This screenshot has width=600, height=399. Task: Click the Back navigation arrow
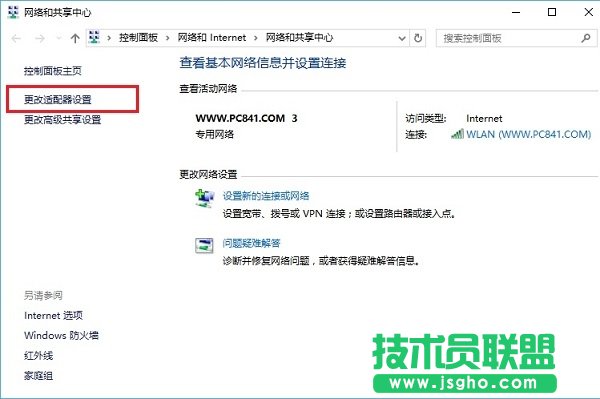pyautogui.click(x=16, y=38)
